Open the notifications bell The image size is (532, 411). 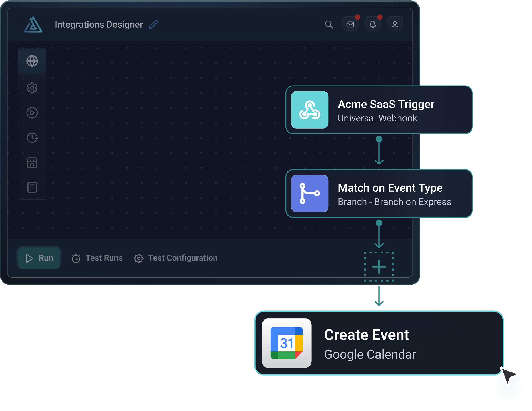(x=372, y=24)
